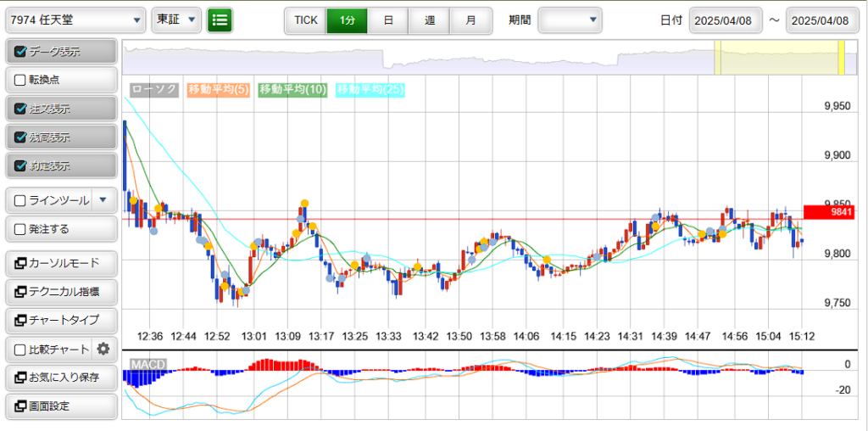868x431 pixels.
Task: Uncheck the データ表示 checkbox
Action: pyautogui.click(x=21, y=52)
